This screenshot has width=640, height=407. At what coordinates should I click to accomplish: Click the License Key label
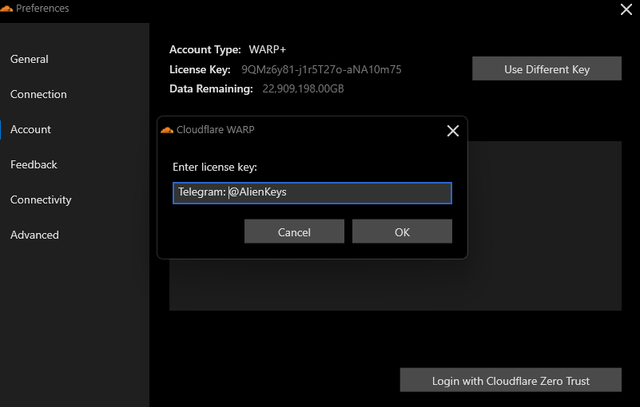(x=200, y=69)
